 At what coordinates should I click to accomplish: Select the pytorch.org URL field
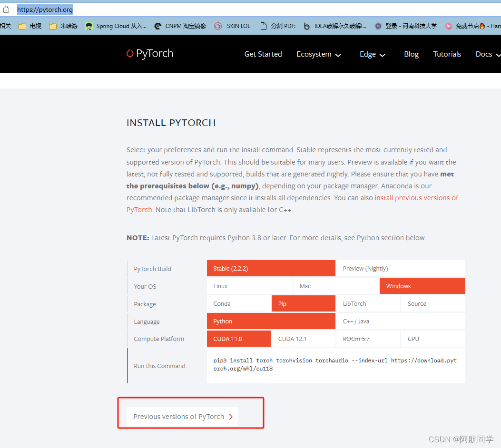click(45, 10)
